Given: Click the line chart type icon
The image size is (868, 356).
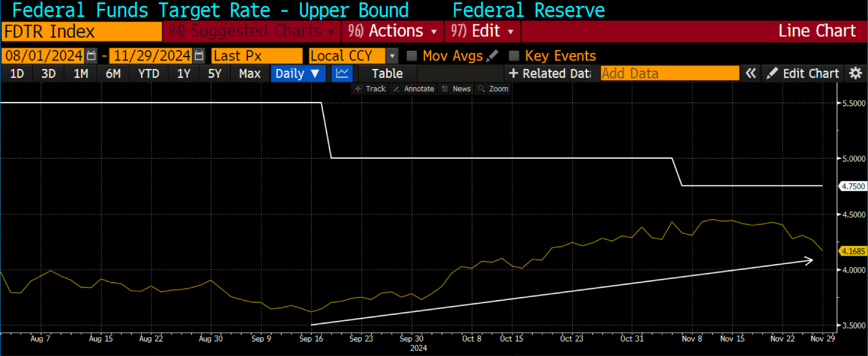Looking at the screenshot, I should pos(342,73).
